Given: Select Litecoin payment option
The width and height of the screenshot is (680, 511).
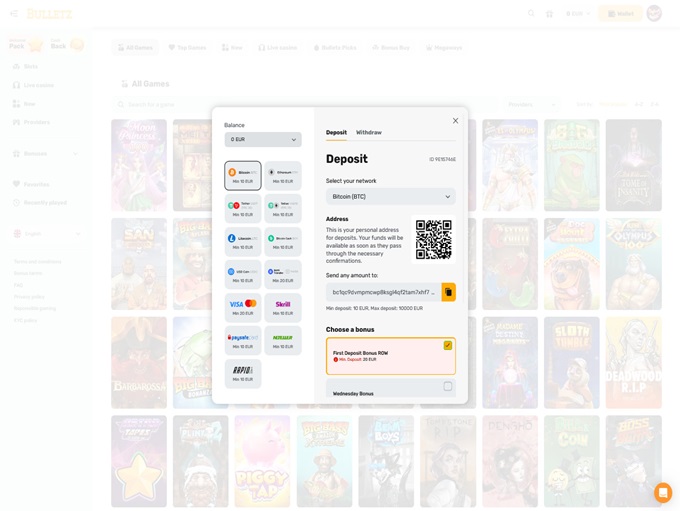Looking at the screenshot, I should click(243, 241).
